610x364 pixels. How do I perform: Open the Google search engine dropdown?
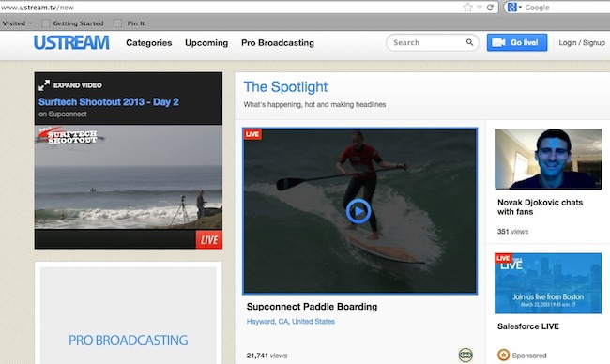[x=514, y=7]
